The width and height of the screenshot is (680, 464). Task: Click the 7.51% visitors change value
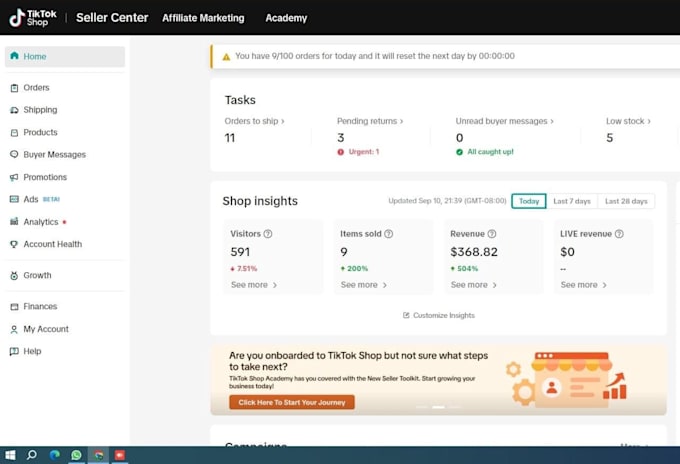pos(247,268)
